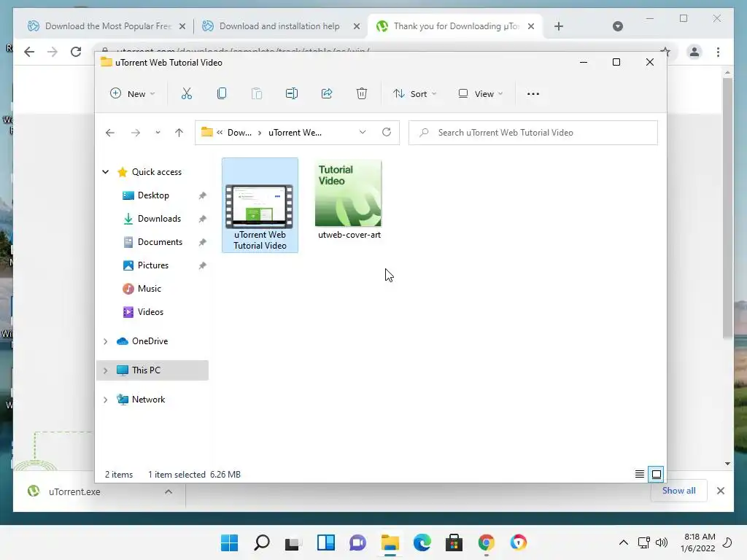Viewport: 747px width, 560px height.
Task: Click the Cut scissors icon in Explorer toolbar
Action: click(186, 94)
